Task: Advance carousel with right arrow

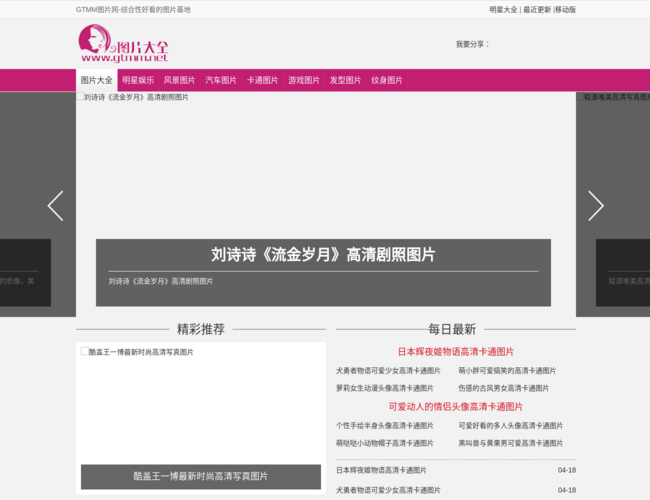Action: click(596, 206)
